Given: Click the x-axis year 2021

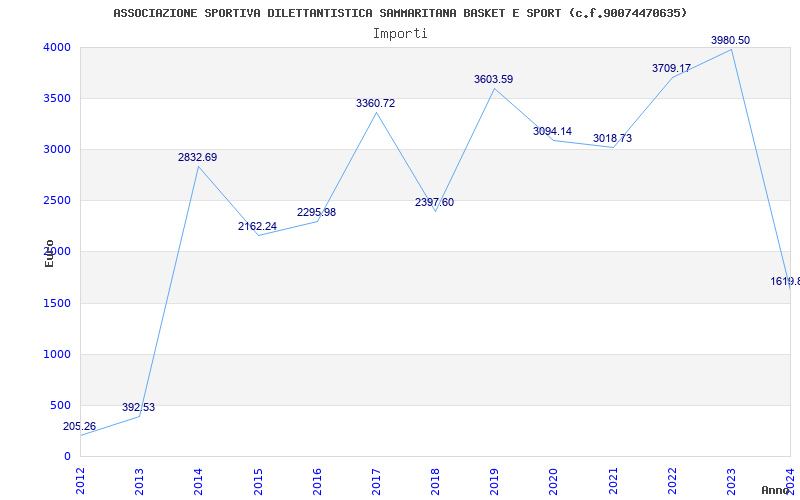Looking at the screenshot, I should [613, 481].
